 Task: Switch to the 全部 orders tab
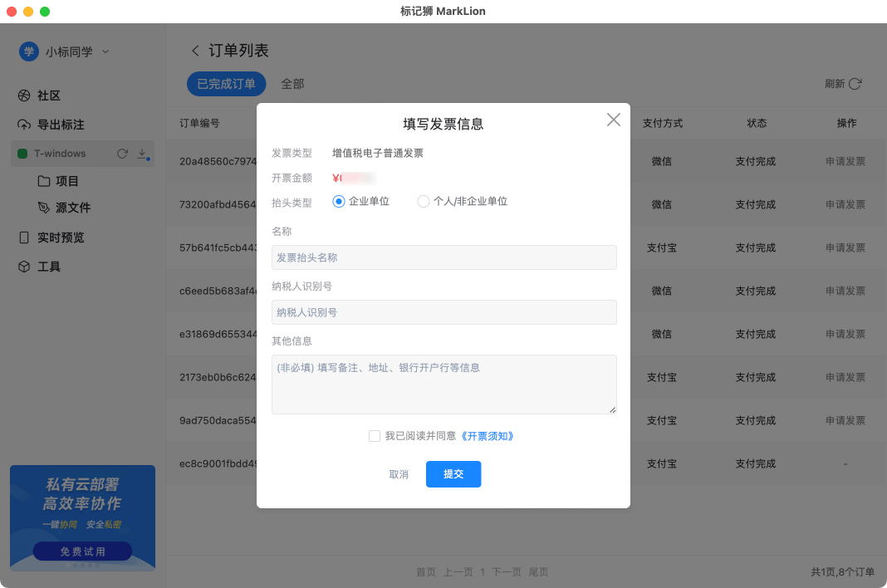tap(292, 83)
